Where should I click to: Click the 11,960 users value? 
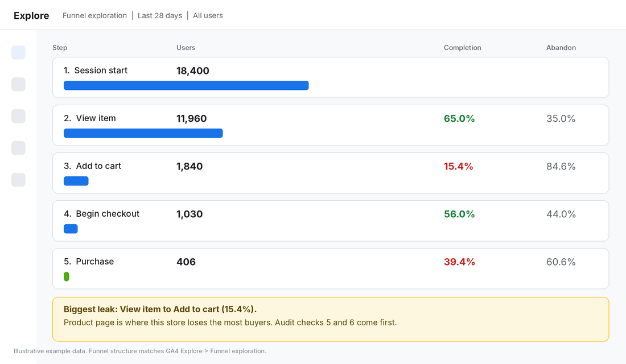[192, 118]
